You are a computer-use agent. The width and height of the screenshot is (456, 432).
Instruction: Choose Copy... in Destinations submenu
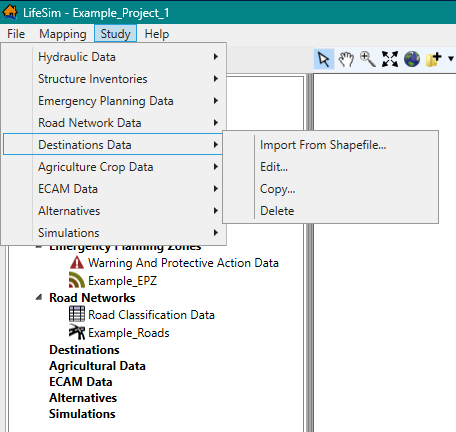pyautogui.click(x=330, y=189)
